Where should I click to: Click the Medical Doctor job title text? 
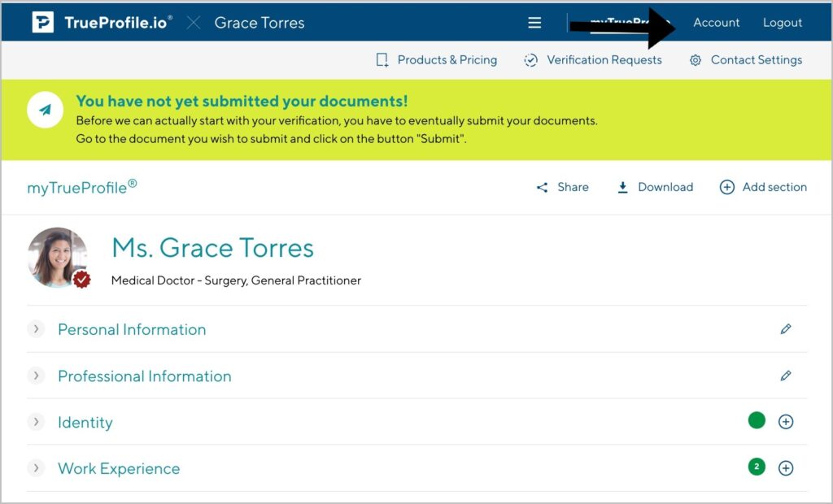[x=236, y=280]
